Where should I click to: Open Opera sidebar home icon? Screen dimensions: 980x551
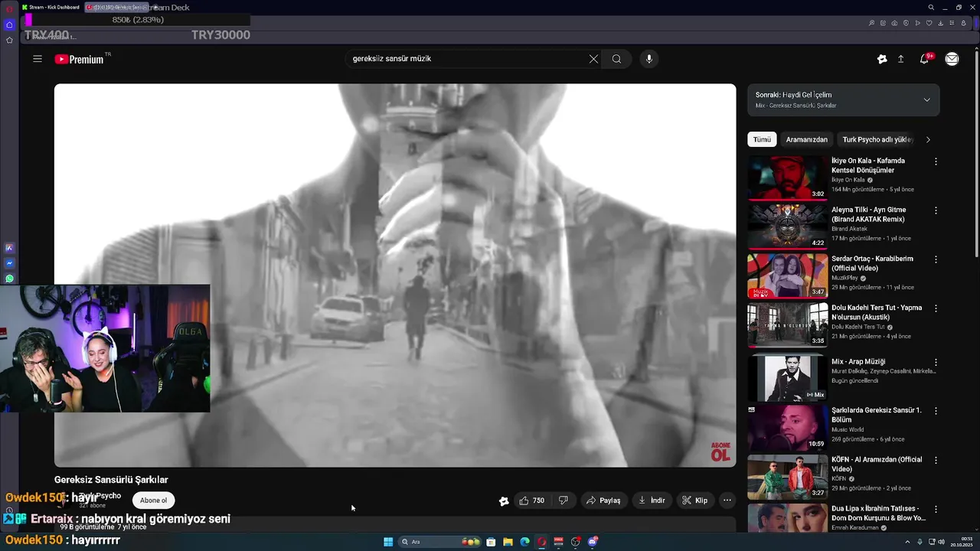(9, 24)
